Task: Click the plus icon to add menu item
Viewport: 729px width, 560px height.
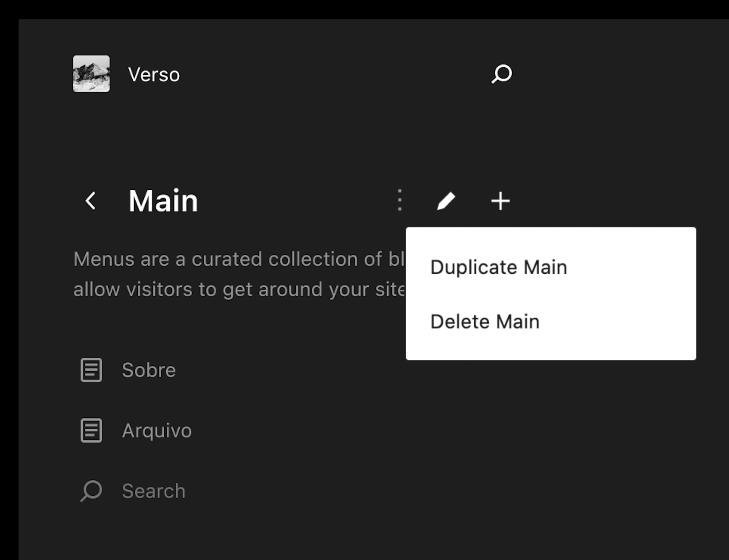Action: click(x=501, y=201)
